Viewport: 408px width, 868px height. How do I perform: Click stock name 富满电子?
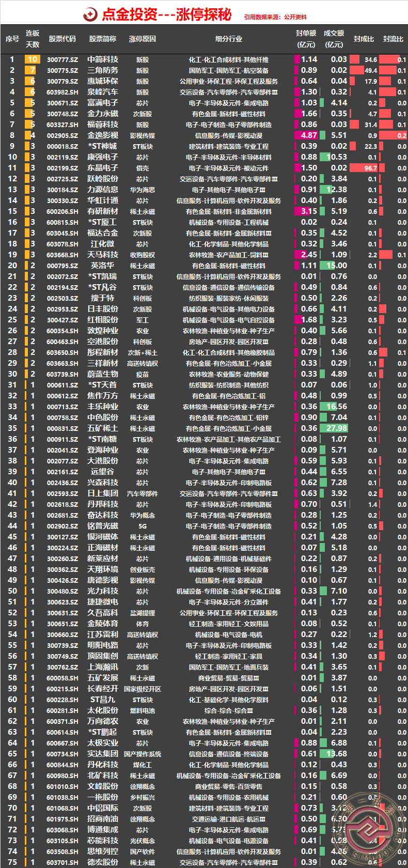click(103, 103)
